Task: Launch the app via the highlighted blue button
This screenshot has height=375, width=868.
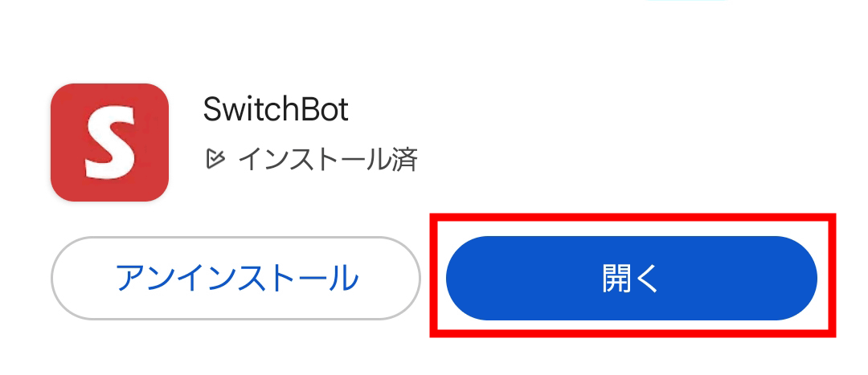Action: 631,278
